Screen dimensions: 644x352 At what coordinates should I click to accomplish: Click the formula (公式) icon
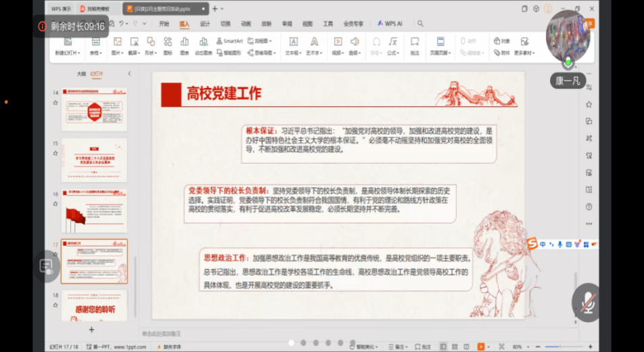(x=392, y=42)
